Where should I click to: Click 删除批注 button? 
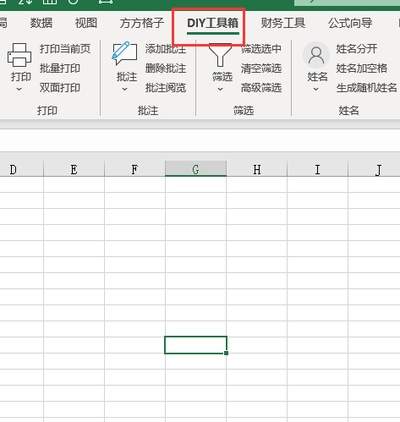(166, 68)
